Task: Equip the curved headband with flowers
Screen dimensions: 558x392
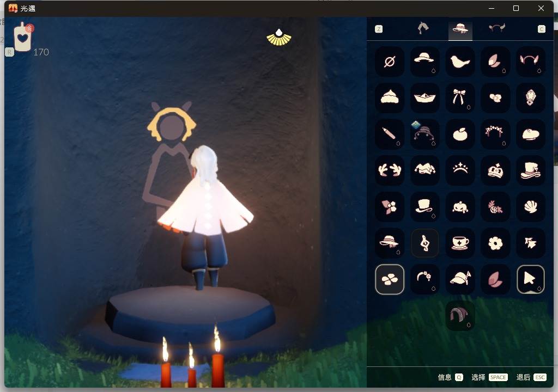Action: pyautogui.click(x=424, y=279)
